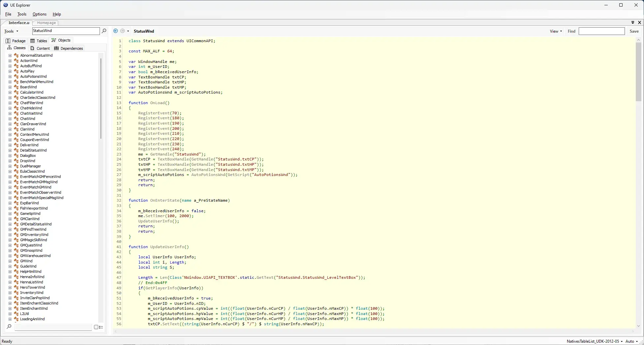Screen dimensions: 644x345
Task: Click the code editor scroll down arrow
Action: pyautogui.click(x=638, y=326)
